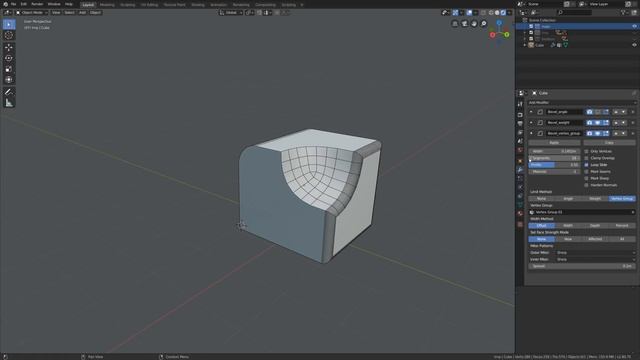This screenshot has width=640, height=360.
Task: Click the Apply modifier button
Action: coord(554,143)
